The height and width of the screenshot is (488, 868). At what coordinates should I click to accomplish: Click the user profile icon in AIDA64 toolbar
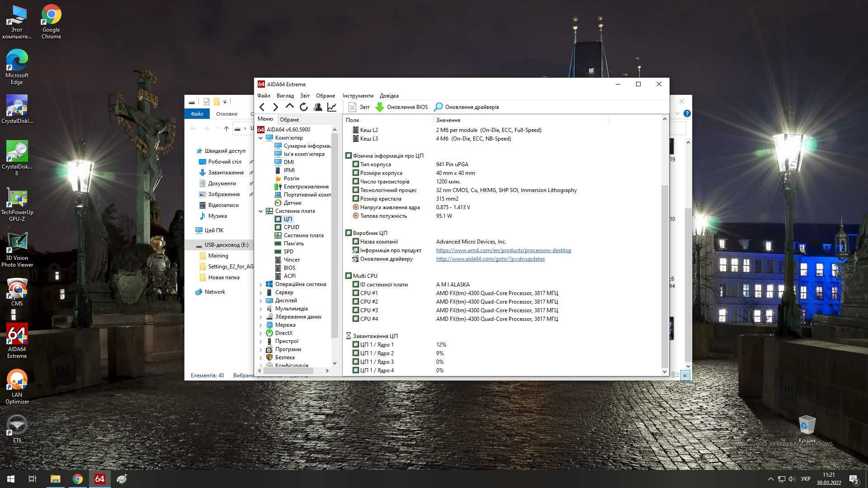point(318,107)
